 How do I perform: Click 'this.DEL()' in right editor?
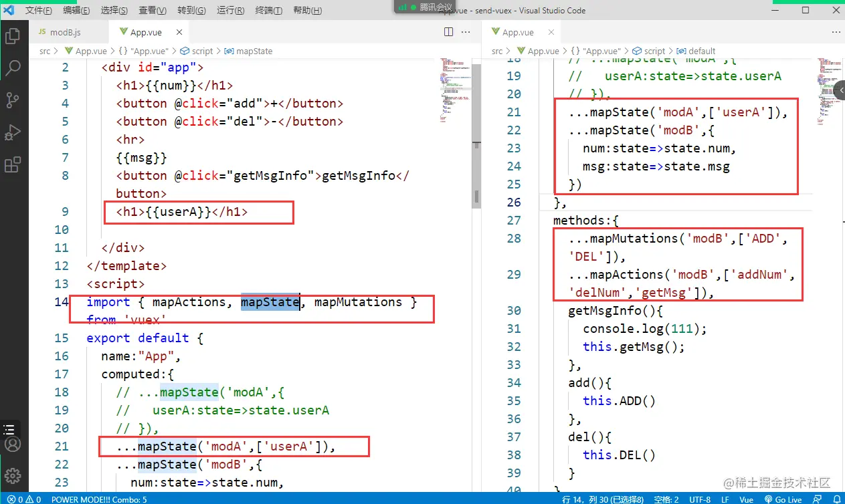(x=619, y=455)
